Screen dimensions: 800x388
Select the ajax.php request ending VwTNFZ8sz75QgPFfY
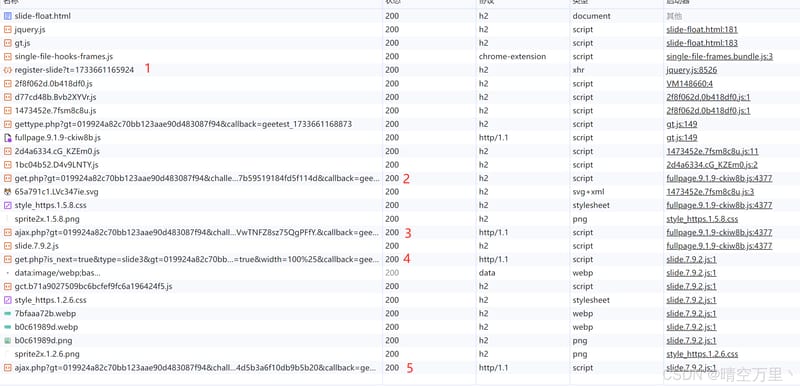197,232
